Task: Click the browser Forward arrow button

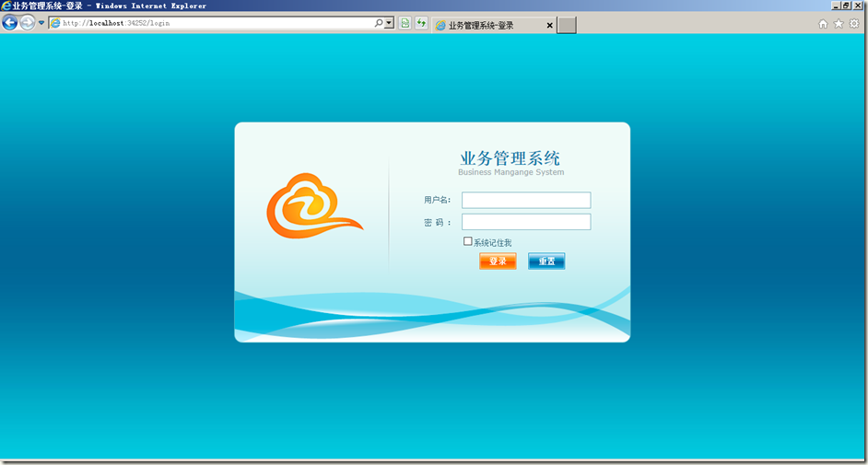Action: click(28, 23)
